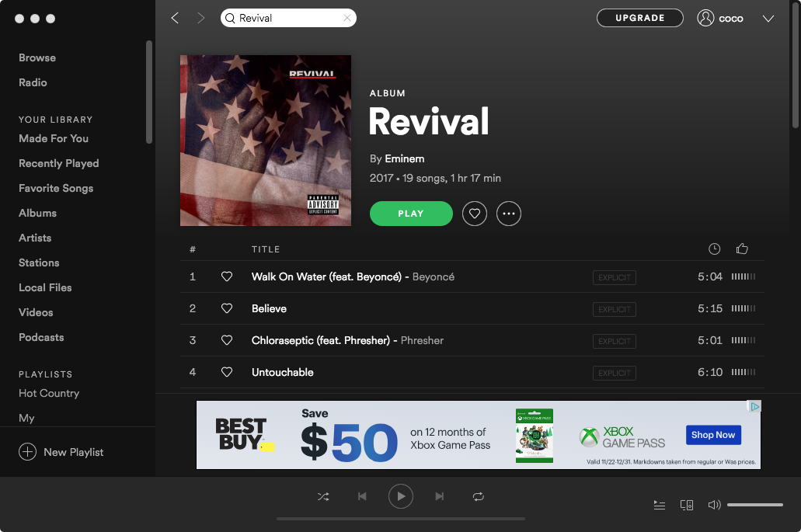
Task: Select the Untouchable track title
Action: 283,372
